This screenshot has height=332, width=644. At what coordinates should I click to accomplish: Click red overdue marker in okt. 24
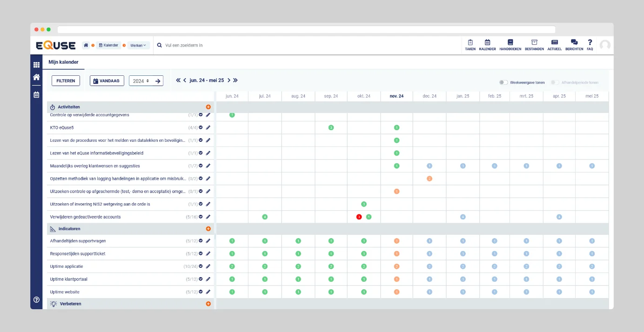click(359, 217)
